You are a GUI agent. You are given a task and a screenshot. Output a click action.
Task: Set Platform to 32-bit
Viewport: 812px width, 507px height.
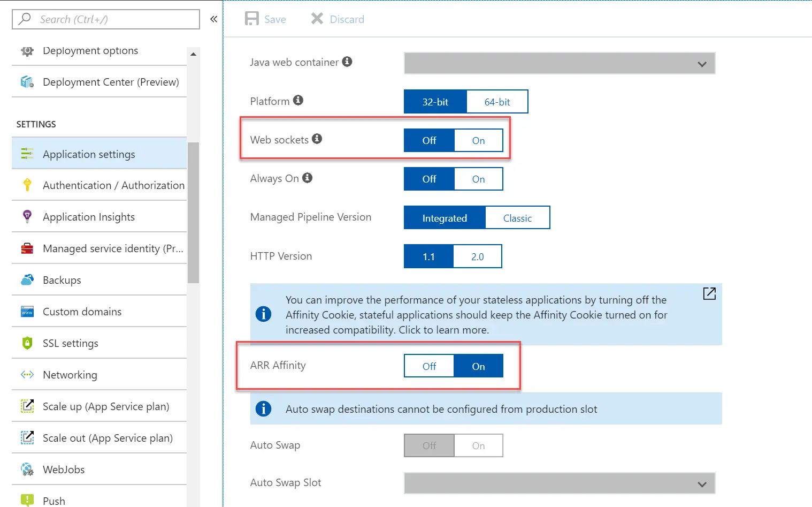(x=435, y=102)
